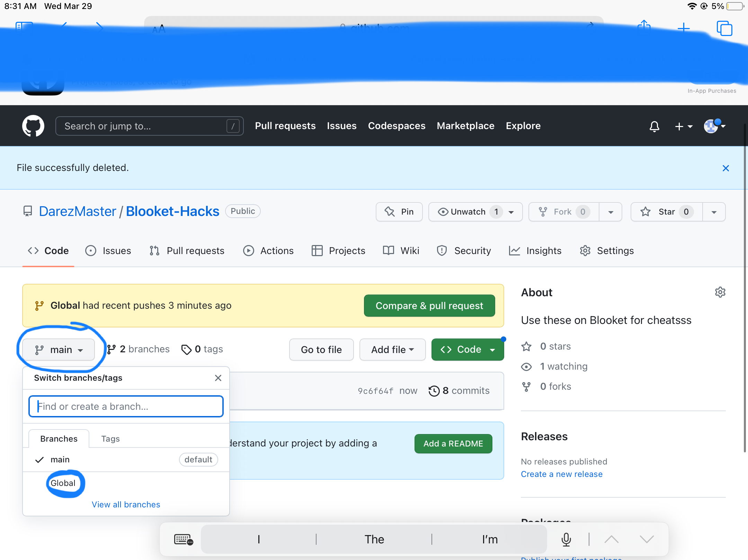Expand the Fork options dropdown arrow
This screenshot has width=748, height=560.
pos(611,212)
